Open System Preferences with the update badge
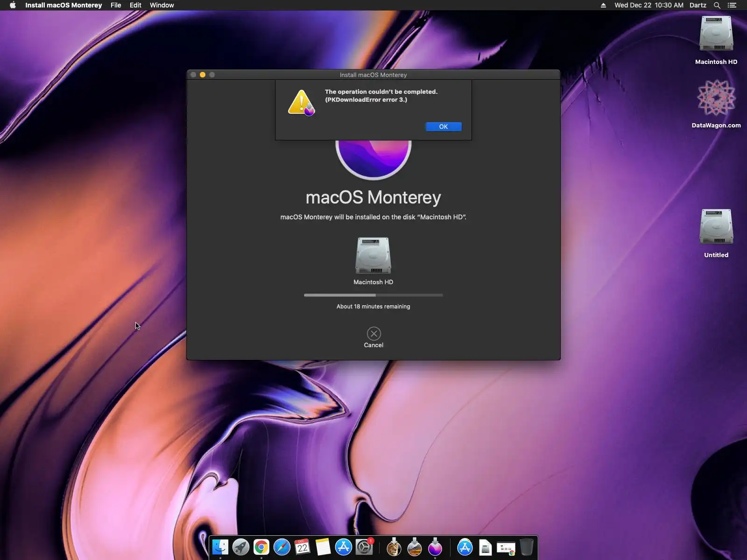The image size is (747, 560). click(364, 547)
